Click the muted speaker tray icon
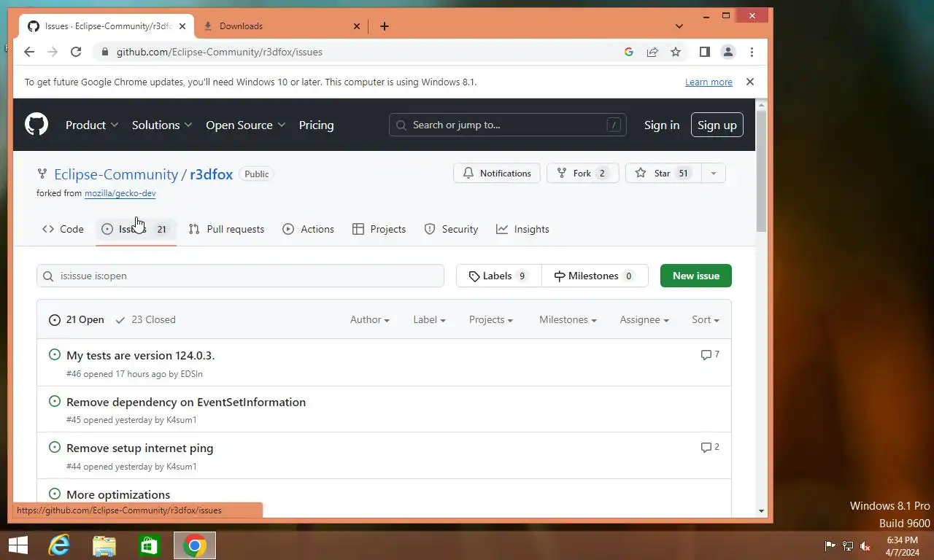This screenshot has width=934, height=560. click(865, 546)
